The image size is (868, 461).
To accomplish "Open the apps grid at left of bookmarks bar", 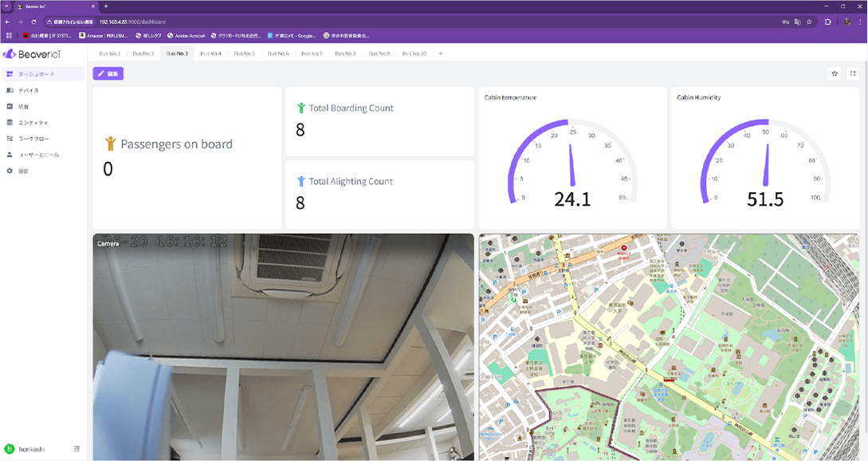I will point(9,35).
